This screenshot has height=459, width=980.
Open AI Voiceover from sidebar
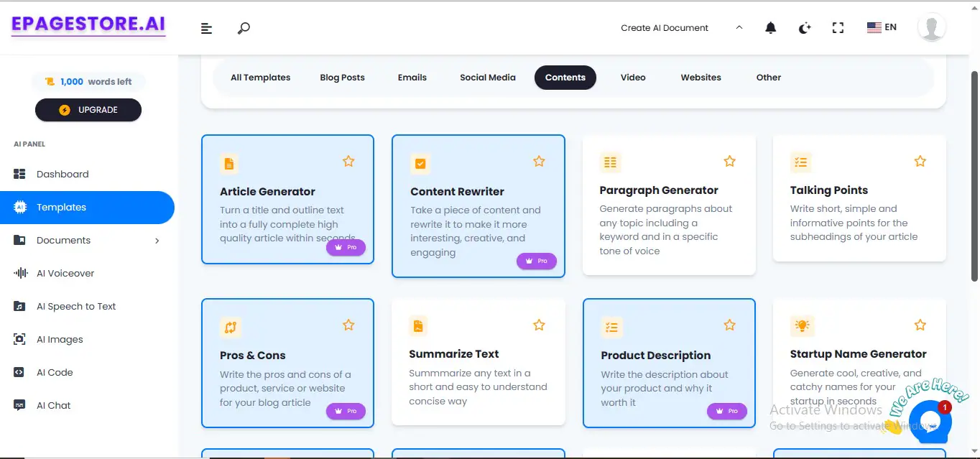click(65, 273)
